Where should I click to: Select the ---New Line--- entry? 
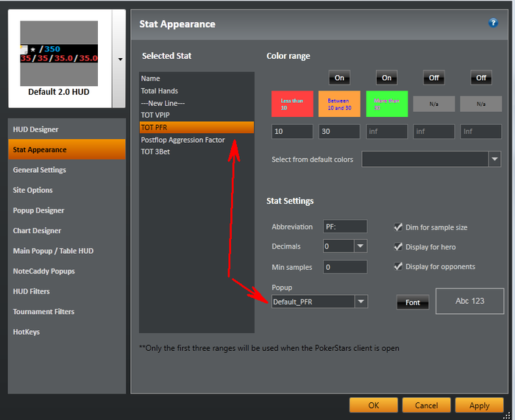(x=196, y=103)
